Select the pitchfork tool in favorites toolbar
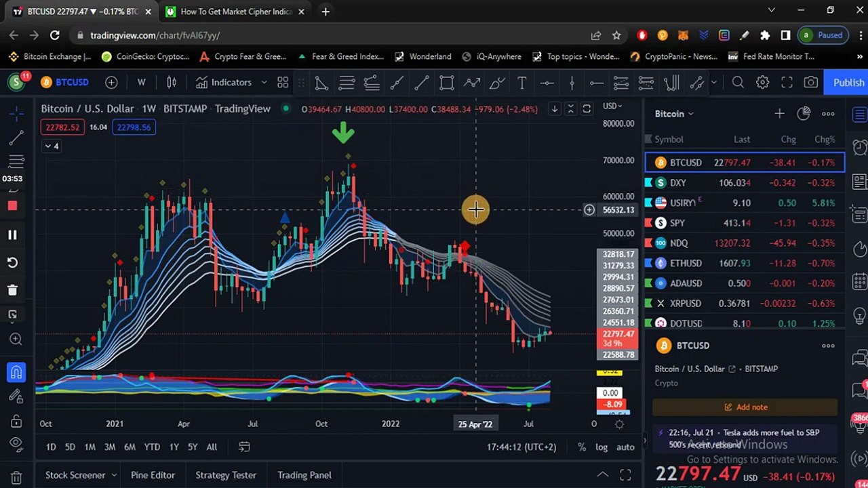868x488 pixels. [x=671, y=82]
